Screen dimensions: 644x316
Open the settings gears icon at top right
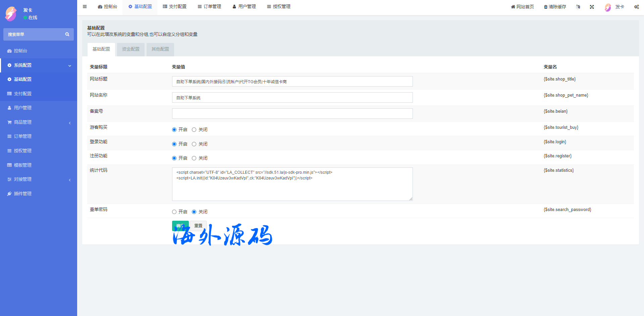(x=636, y=7)
